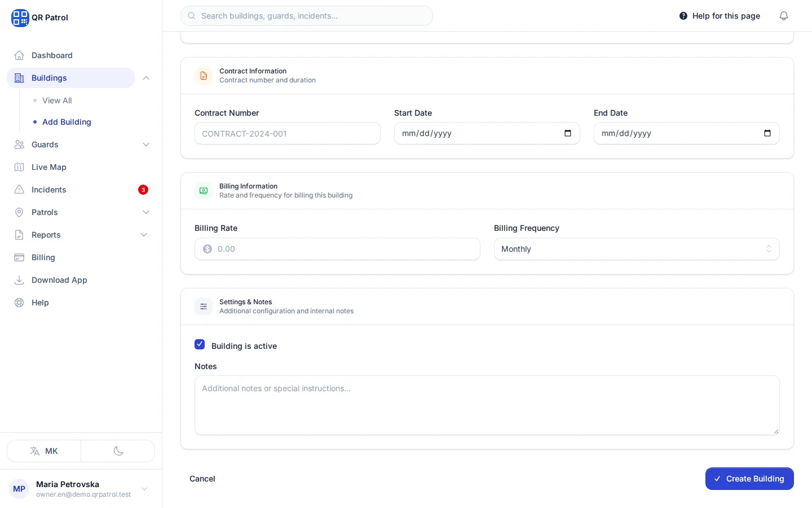Expand the Patrols submenu
Viewport: 812px width, 508px height.
coord(146,212)
